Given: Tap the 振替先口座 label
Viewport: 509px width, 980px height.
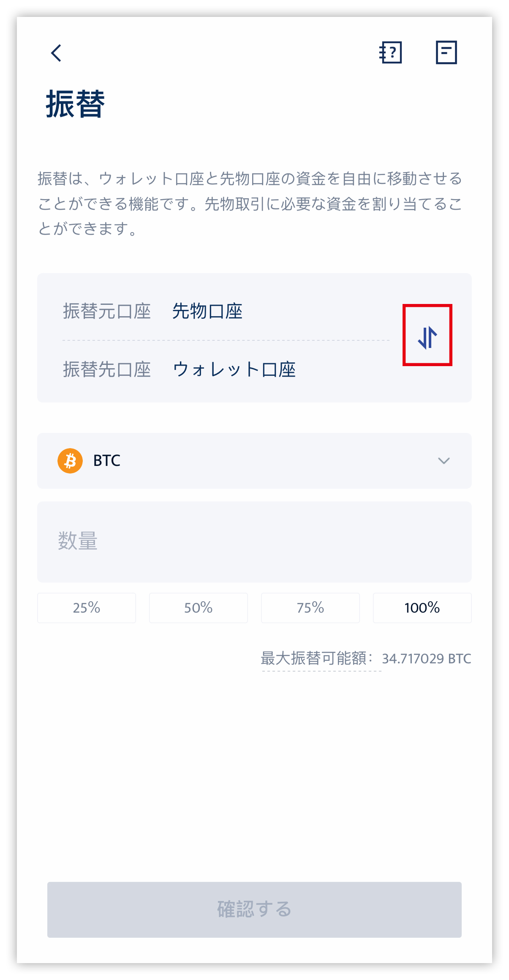Looking at the screenshot, I should tap(107, 369).
